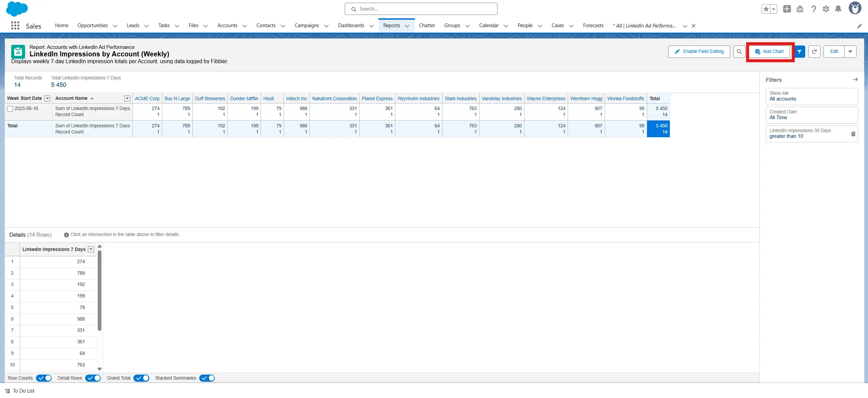The width and height of the screenshot is (868, 398).
Task: Click the Add Chart button
Action: point(769,52)
